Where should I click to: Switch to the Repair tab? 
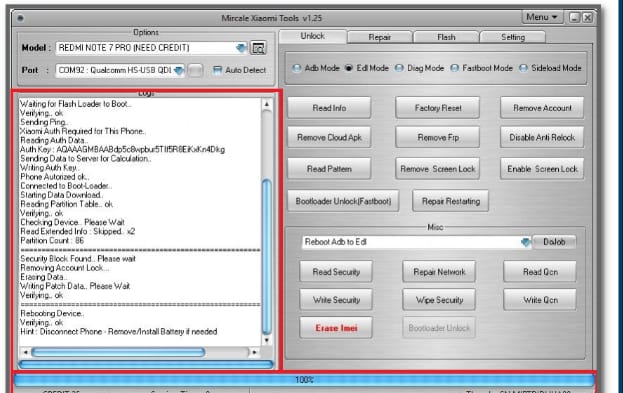pos(379,37)
